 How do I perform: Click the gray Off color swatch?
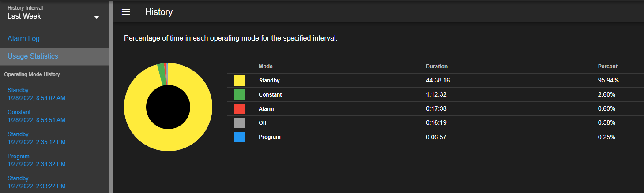pos(239,123)
